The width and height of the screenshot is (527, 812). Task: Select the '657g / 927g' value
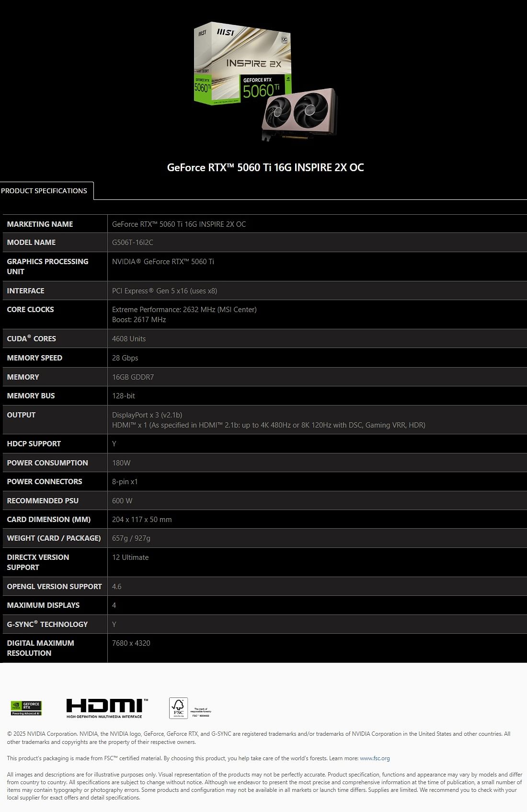[x=131, y=538]
